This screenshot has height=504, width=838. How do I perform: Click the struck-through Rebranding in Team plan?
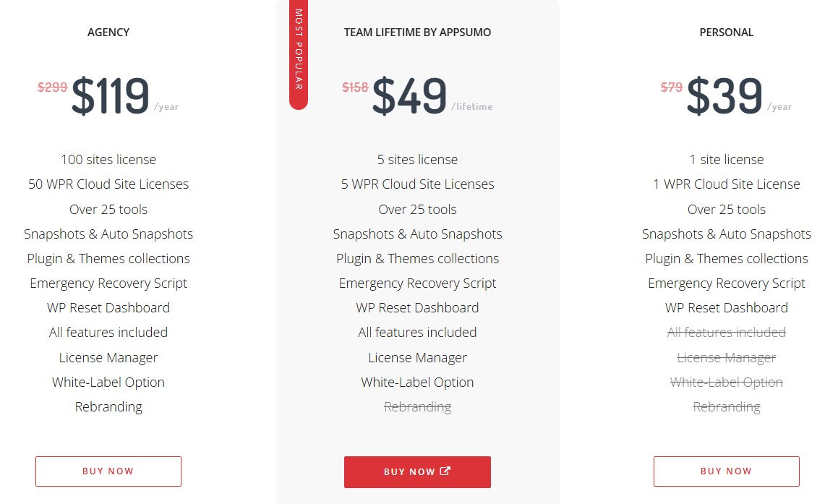(x=417, y=407)
